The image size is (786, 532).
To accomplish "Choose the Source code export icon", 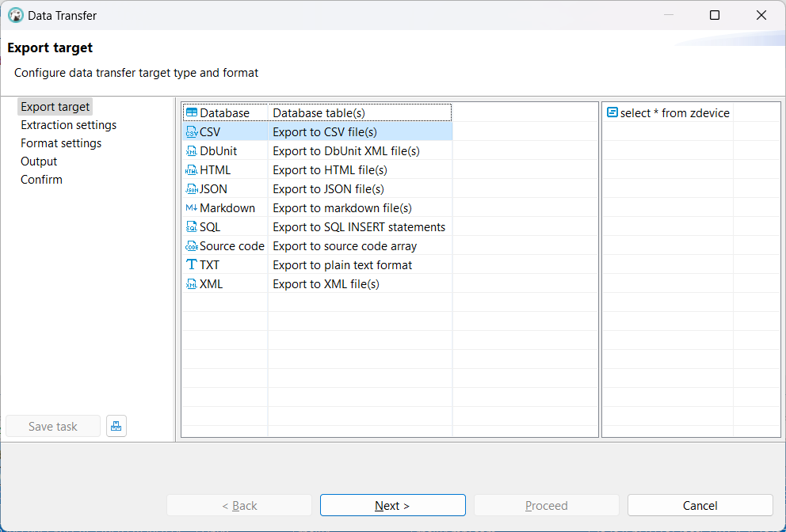I will 191,246.
